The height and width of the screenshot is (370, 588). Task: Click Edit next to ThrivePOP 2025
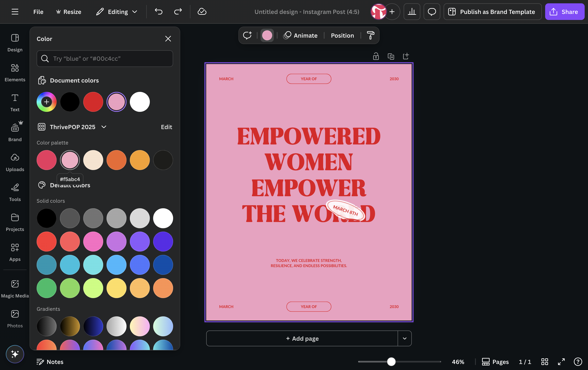tap(166, 127)
